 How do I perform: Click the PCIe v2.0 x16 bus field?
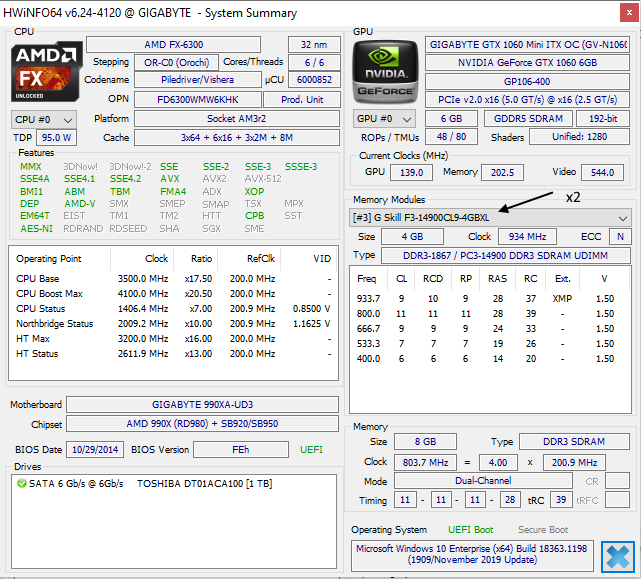point(527,100)
